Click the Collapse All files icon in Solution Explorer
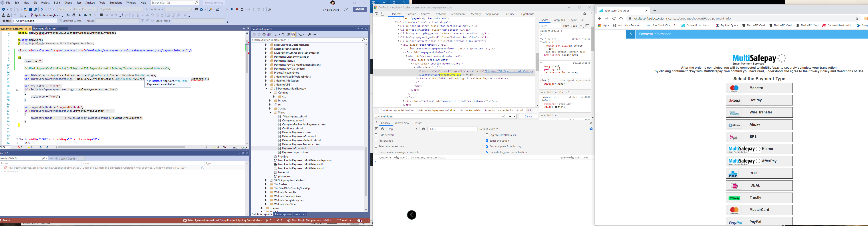Screen dimensions: 868x226 point(288,34)
